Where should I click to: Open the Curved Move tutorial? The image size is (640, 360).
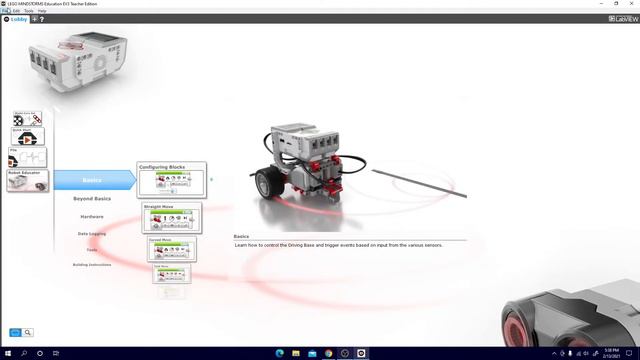point(172,249)
